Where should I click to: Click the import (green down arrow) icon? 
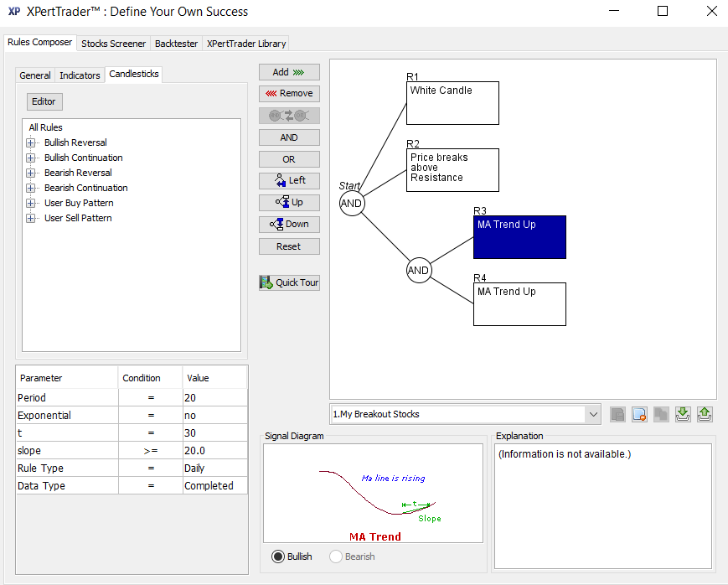point(683,415)
